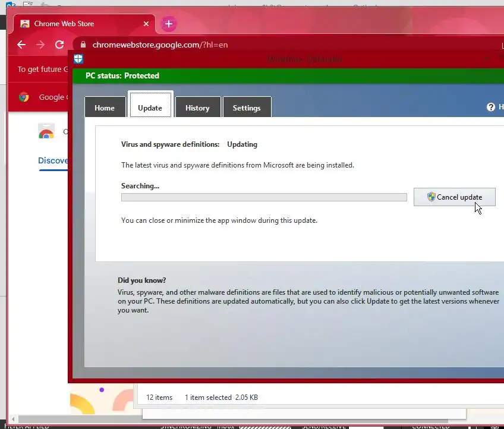The image size is (504, 429).
Task: Click the Google Chrome logo icon in Chrome
Action: point(24,97)
